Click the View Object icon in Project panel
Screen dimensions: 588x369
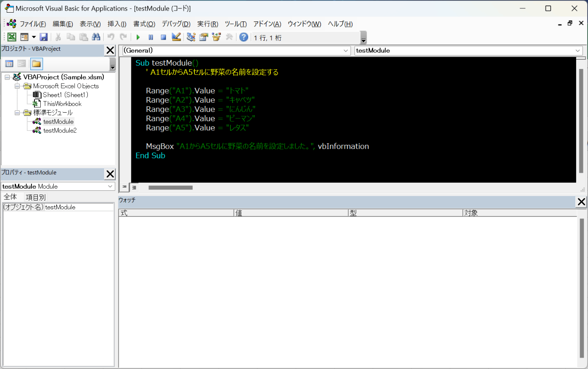coord(22,64)
